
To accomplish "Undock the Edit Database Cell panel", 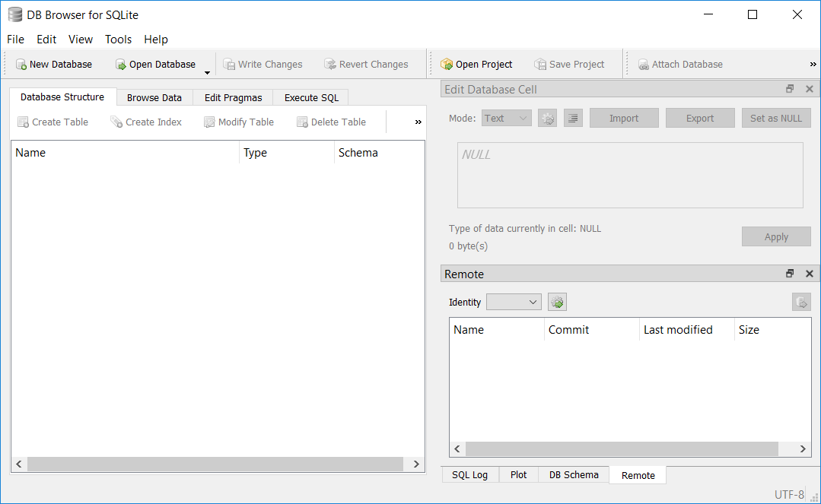I will [790, 89].
